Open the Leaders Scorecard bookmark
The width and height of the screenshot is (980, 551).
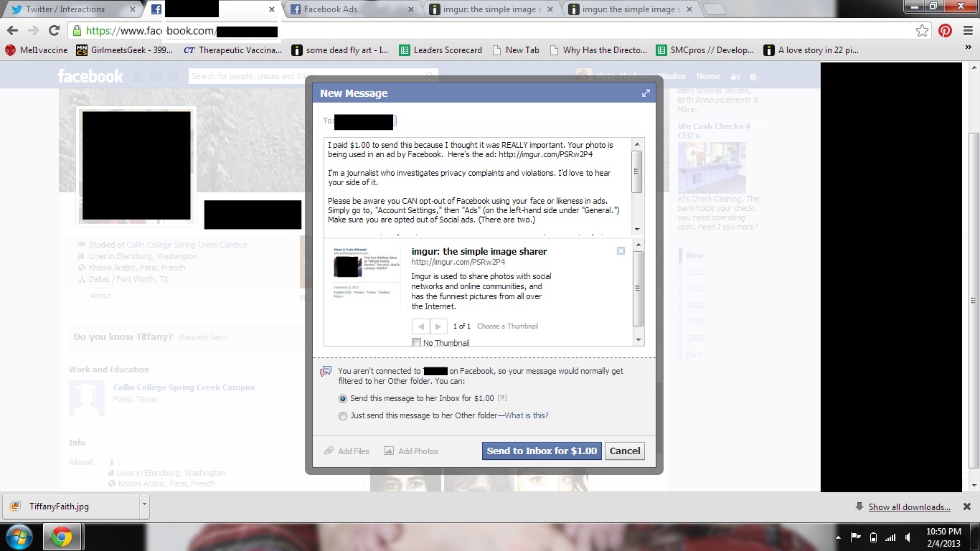tap(440, 50)
